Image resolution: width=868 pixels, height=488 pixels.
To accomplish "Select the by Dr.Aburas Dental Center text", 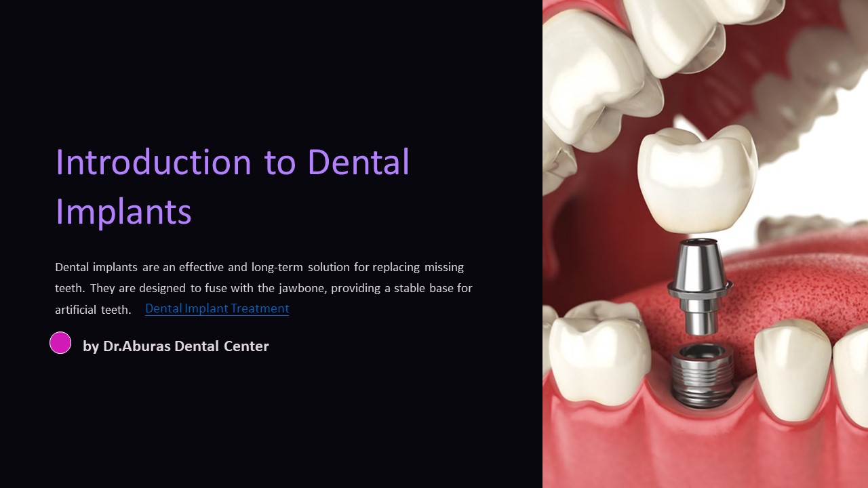I will coord(176,346).
